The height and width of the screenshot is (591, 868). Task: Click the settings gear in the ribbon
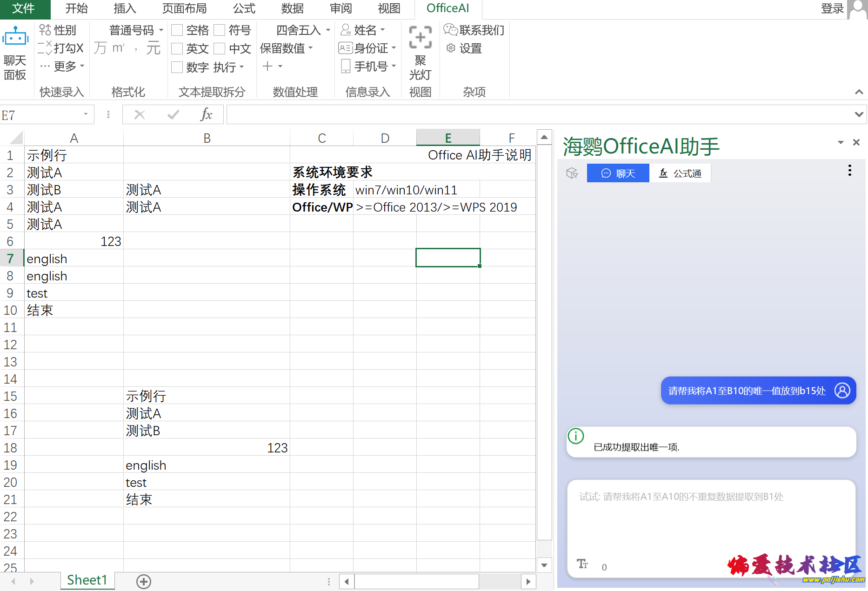pyautogui.click(x=450, y=48)
